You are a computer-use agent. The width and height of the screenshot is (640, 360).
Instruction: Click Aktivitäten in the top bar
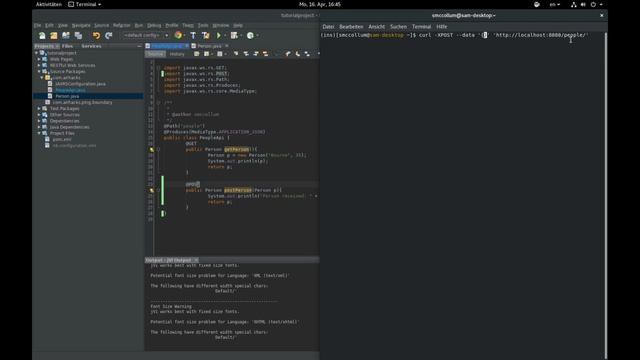(x=49, y=4)
